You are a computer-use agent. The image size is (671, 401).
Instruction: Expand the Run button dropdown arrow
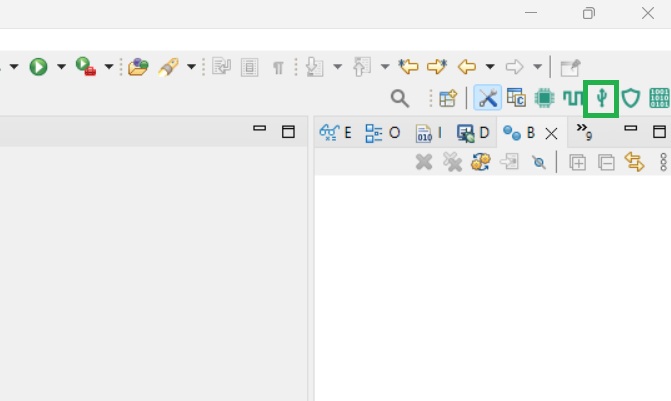(61, 67)
